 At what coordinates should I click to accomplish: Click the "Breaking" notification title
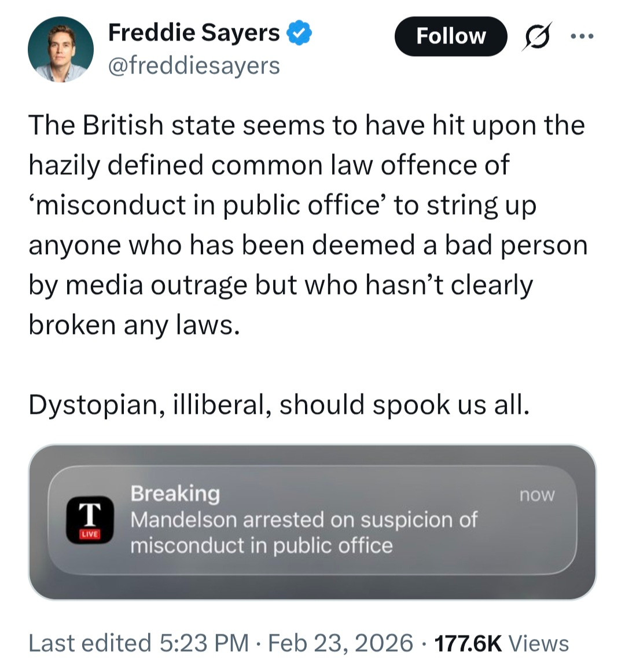click(175, 493)
